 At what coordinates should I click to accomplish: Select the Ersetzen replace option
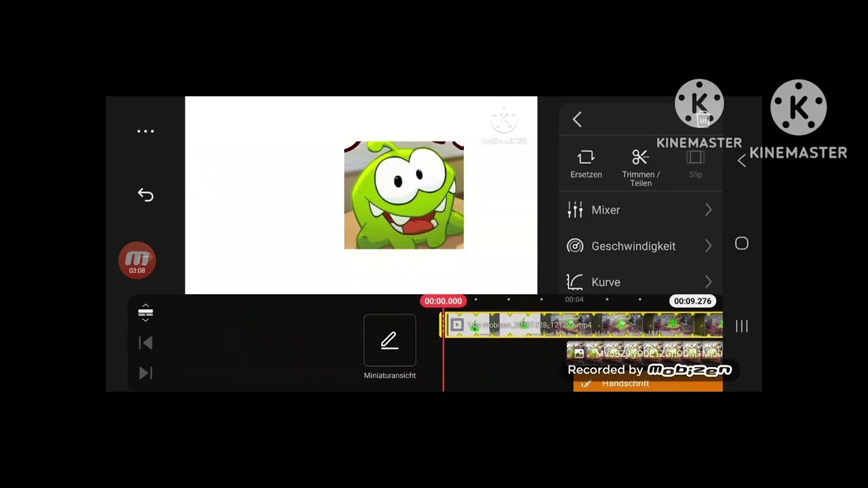[586, 165]
